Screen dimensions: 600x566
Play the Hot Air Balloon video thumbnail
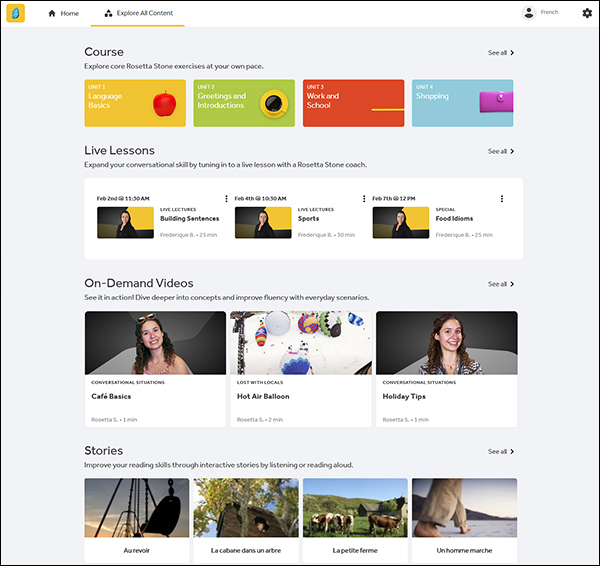tap(301, 343)
